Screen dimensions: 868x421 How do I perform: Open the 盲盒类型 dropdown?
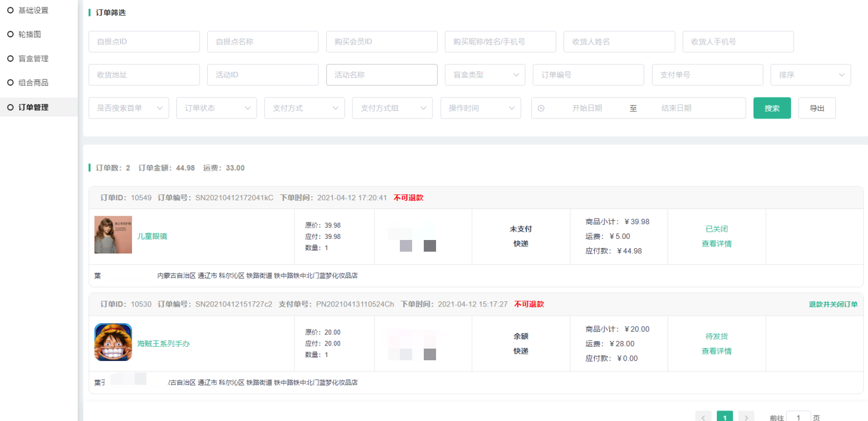[484, 75]
